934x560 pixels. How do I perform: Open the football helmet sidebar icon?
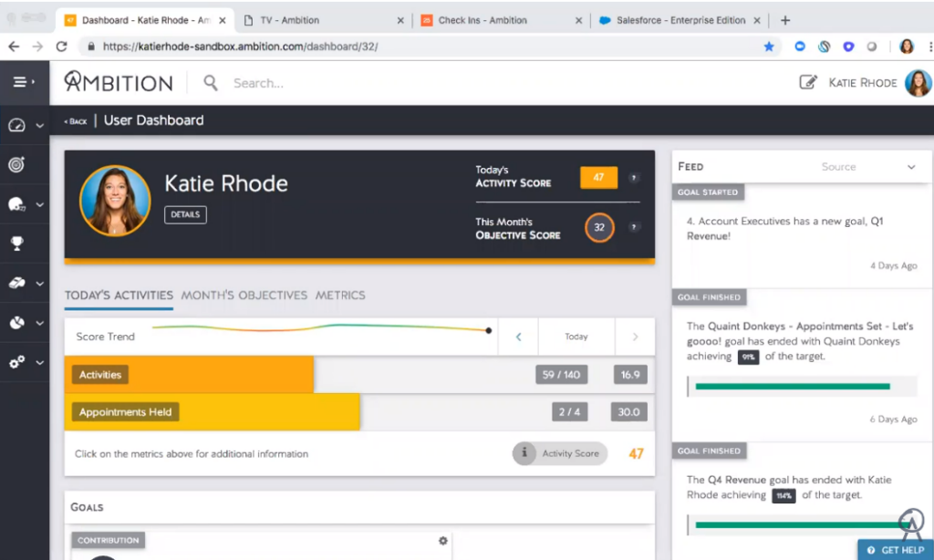pyautogui.click(x=16, y=204)
